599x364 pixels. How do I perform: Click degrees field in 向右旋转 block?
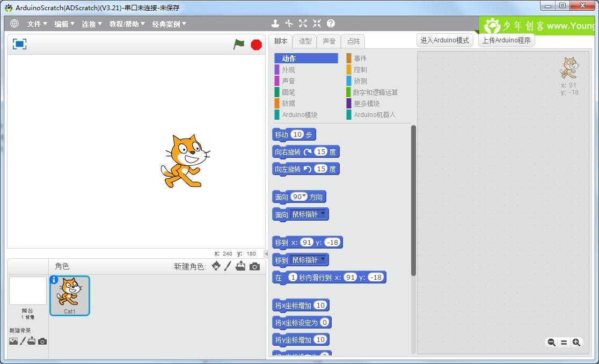[x=322, y=151]
